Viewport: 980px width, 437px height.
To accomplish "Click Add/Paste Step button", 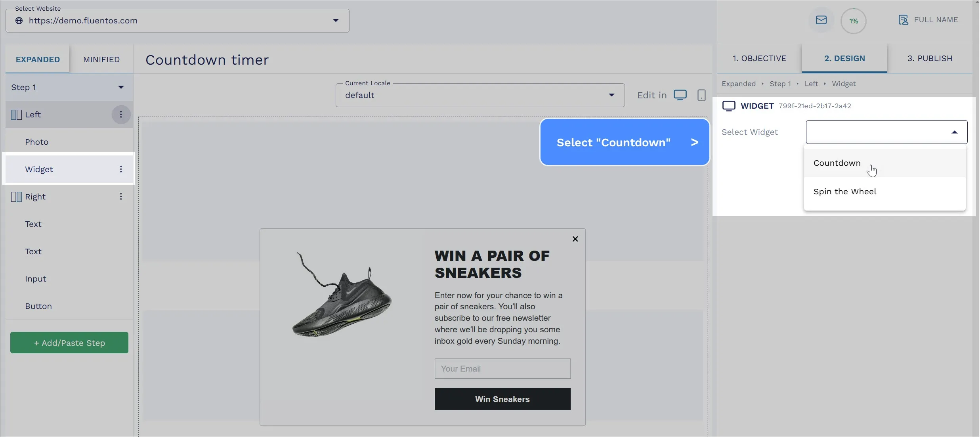I will click(x=69, y=342).
